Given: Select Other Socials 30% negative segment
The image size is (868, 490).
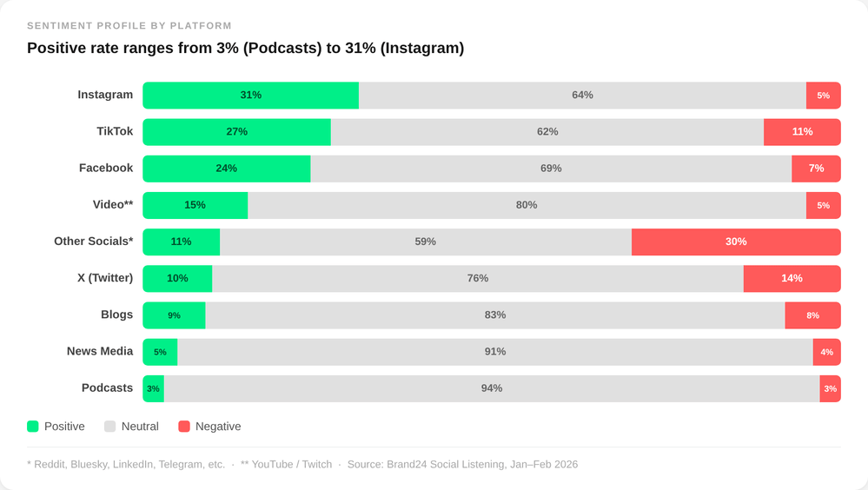Looking at the screenshot, I should tap(736, 242).
